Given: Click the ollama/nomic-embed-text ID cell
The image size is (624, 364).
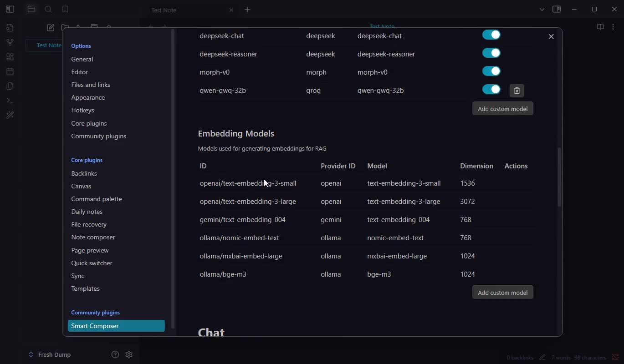Looking at the screenshot, I should [x=239, y=238].
